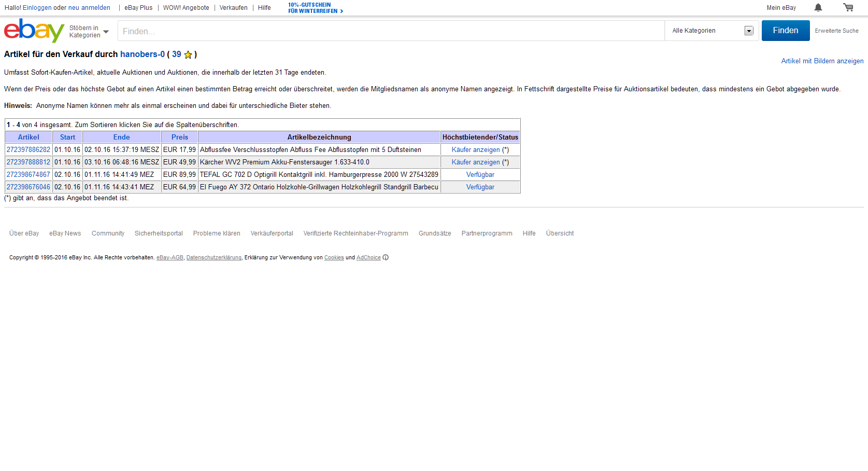The width and height of the screenshot is (868, 471).
Task: Open Übersicht footer link
Action: pos(560,233)
